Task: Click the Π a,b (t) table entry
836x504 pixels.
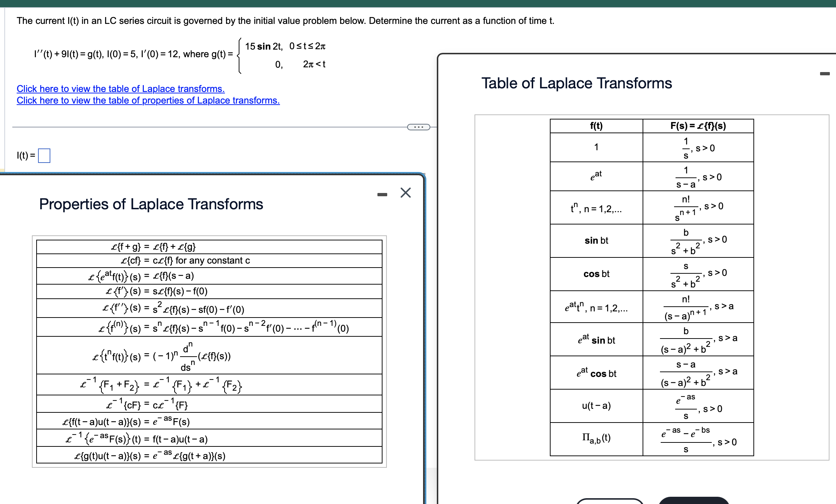Action: [x=596, y=438]
